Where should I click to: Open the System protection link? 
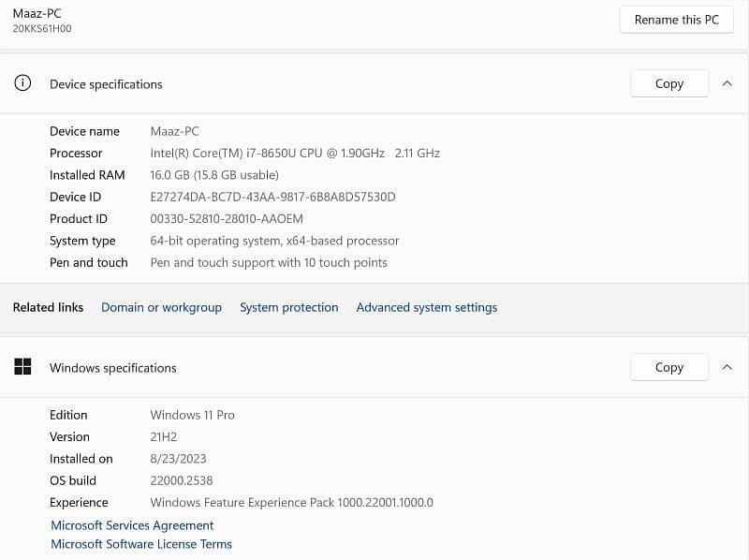click(x=288, y=307)
